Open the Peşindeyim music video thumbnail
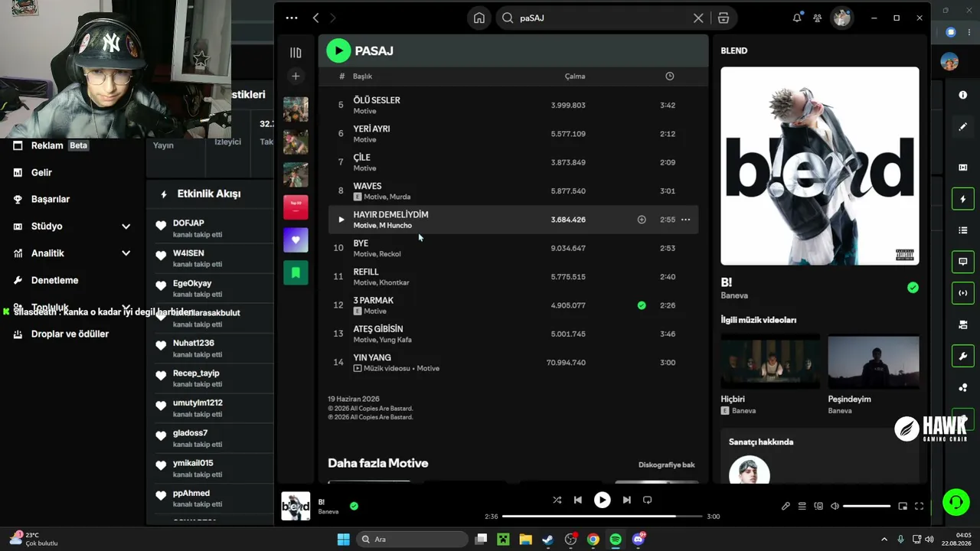This screenshot has height=551, width=980. click(x=874, y=363)
